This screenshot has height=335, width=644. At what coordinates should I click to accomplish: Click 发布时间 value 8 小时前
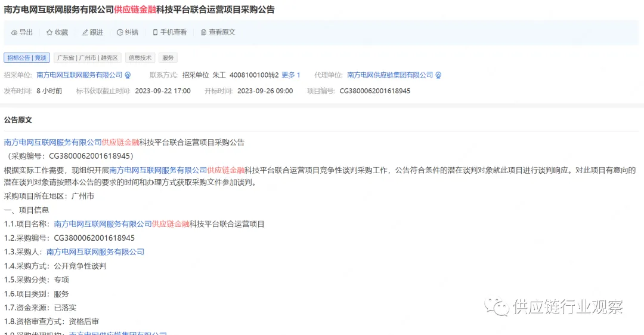click(x=49, y=91)
